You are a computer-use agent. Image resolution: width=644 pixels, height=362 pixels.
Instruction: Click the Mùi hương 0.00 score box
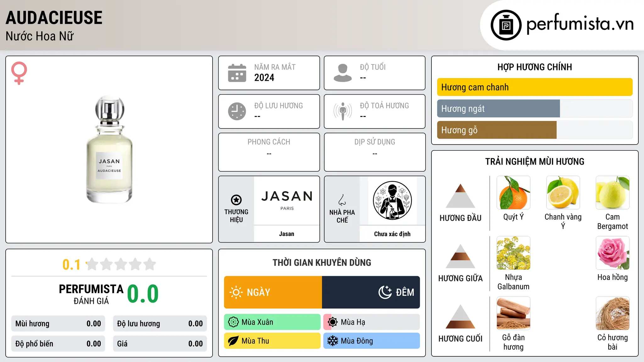tap(58, 324)
